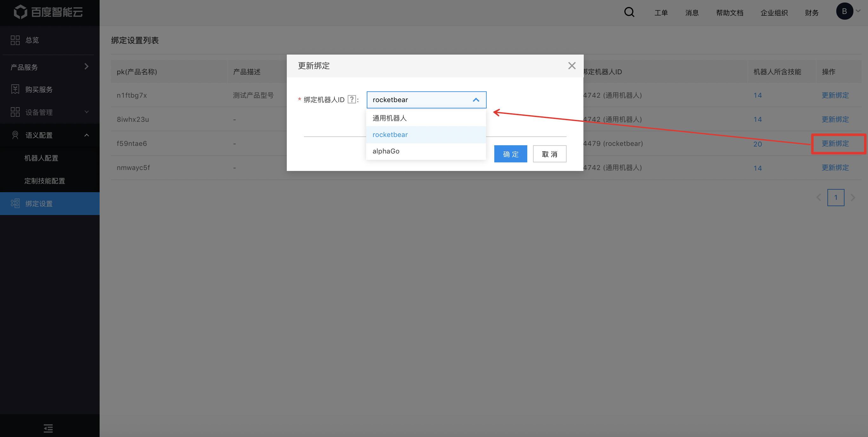Click pk n1ftbg7x cell

click(x=132, y=95)
